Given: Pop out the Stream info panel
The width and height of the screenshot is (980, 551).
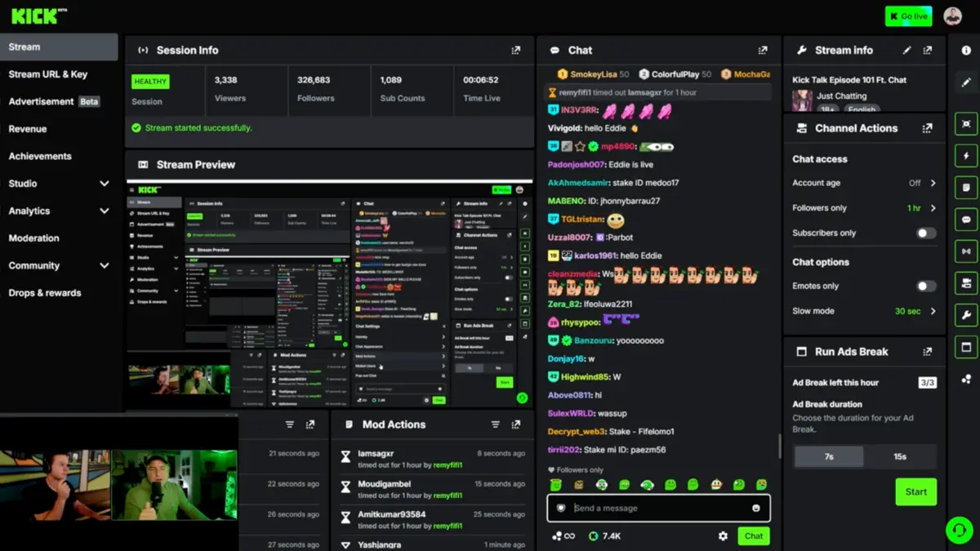Looking at the screenshot, I should point(927,51).
